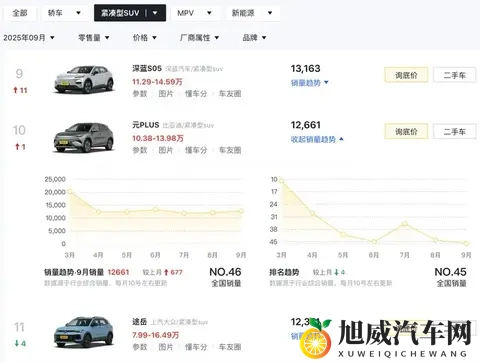
Task: Open the 紧凑型SUV category dropdown
Action: 130,13
